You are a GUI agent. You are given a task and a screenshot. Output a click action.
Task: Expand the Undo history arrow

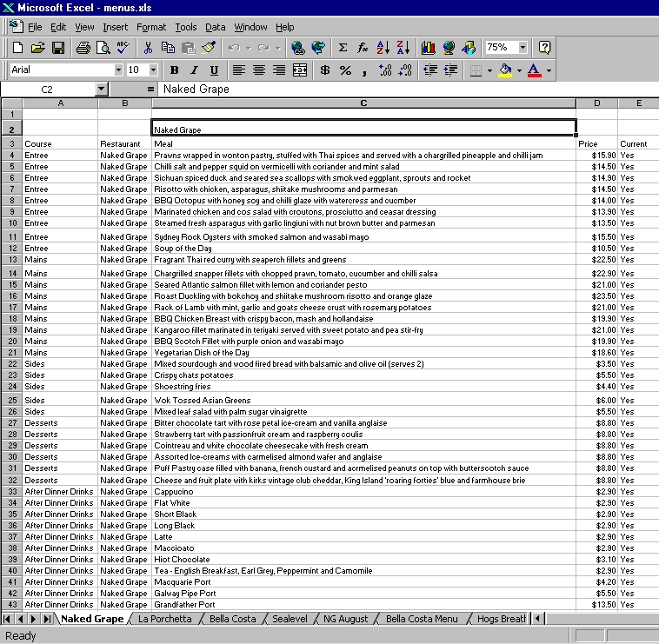coord(248,49)
